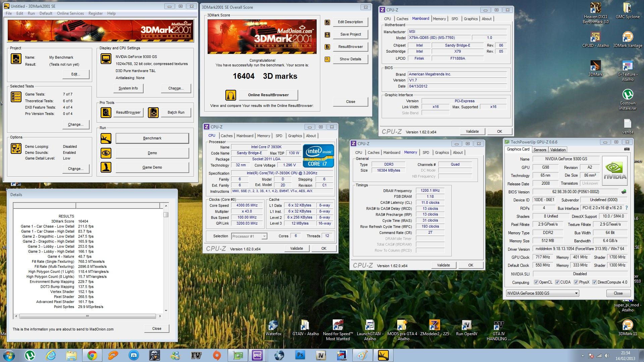Click the Demo eye icon in Run section
Viewport: 644px width, 362px height.
pyautogui.click(x=106, y=153)
